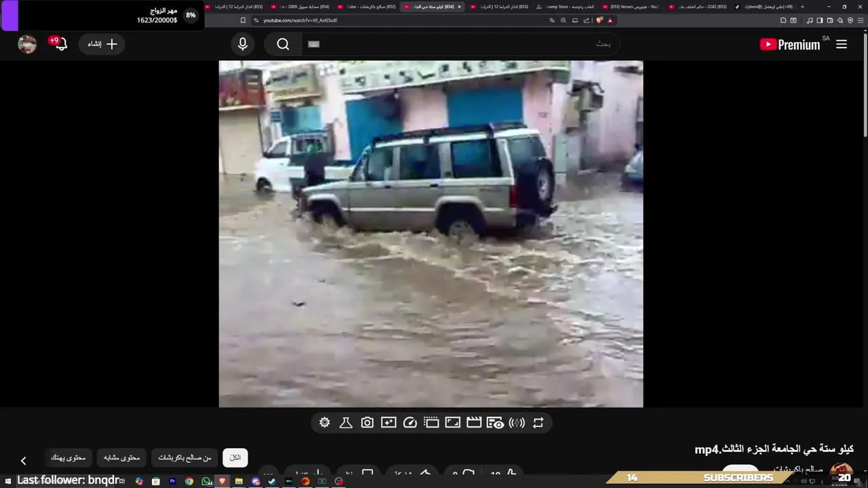Switch to the 'Venors فينورس' browser tab
This screenshot has width=868, height=488.
[631, 7]
